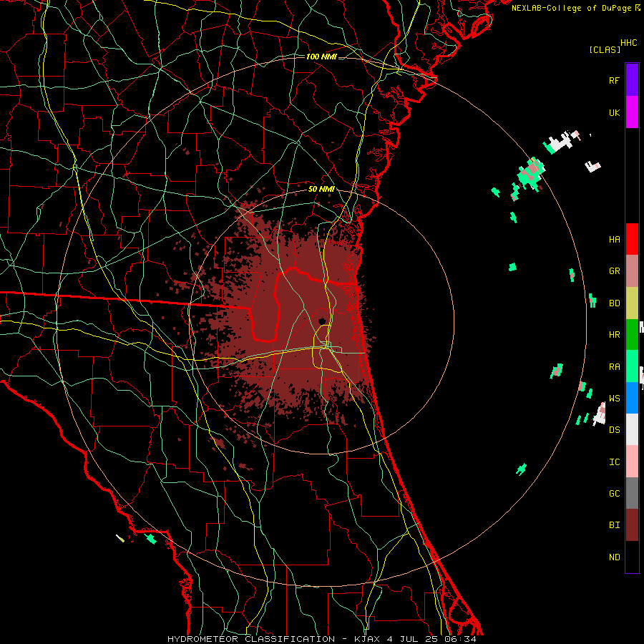Click the 50 NMI range ring label
Screen dimensions: 644x644
321,189
